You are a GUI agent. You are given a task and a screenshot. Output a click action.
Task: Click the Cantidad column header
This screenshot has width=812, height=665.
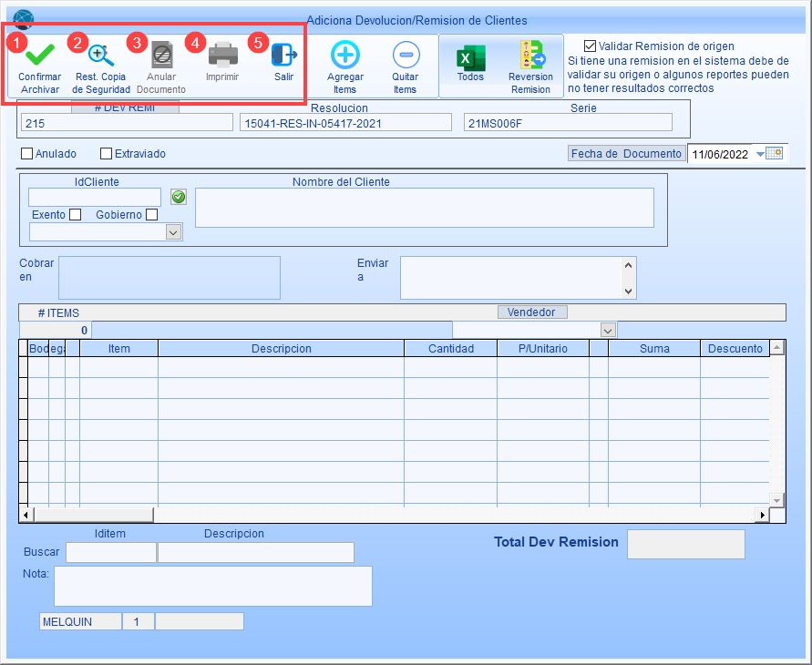coord(450,349)
